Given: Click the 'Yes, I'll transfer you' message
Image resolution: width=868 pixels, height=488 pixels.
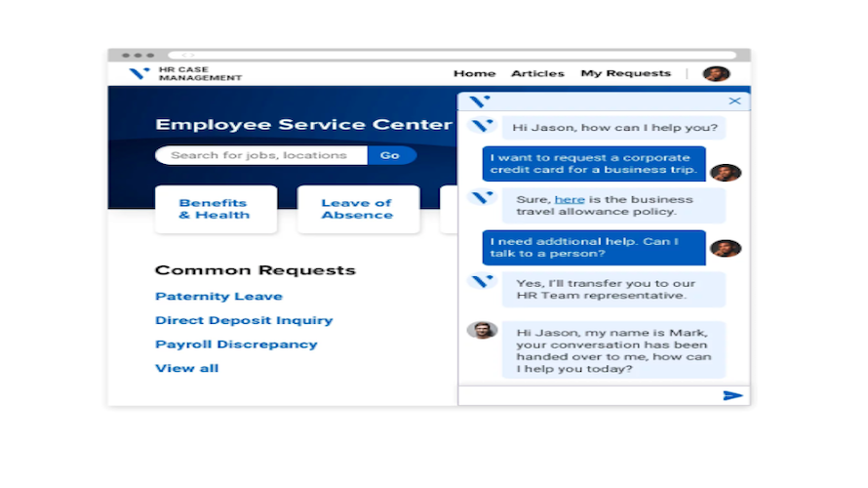Looking at the screenshot, I should [x=613, y=289].
